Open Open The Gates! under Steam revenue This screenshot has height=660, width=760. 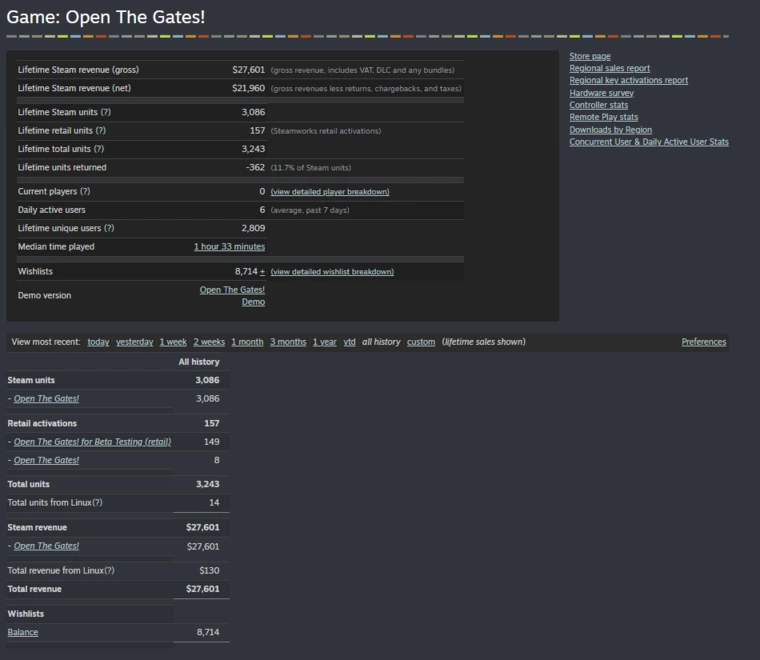pos(46,546)
